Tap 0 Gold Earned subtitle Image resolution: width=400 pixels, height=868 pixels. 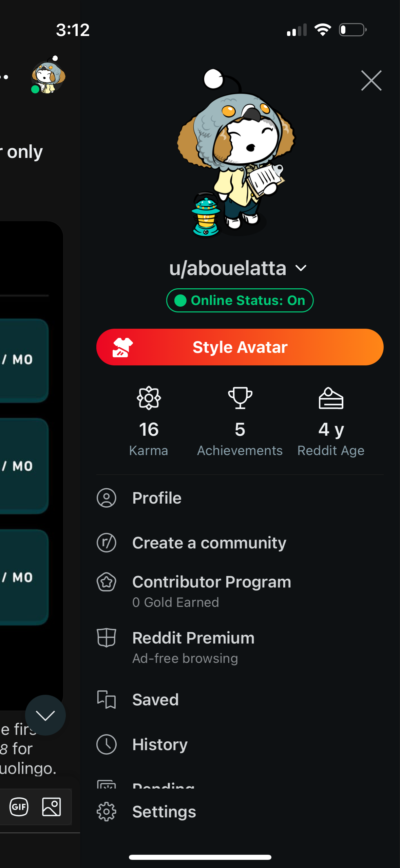click(176, 602)
